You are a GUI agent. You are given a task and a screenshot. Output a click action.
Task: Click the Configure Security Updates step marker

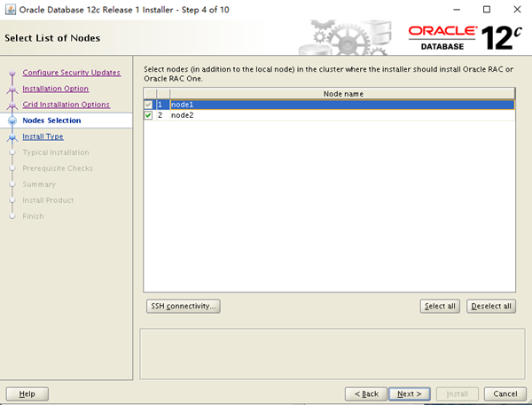coord(12,73)
